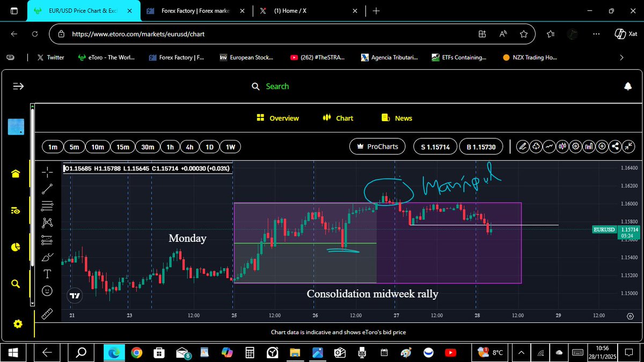Image resolution: width=644 pixels, height=362 pixels.
Task: Open YouTube app in taskbar
Action: (x=451, y=352)
